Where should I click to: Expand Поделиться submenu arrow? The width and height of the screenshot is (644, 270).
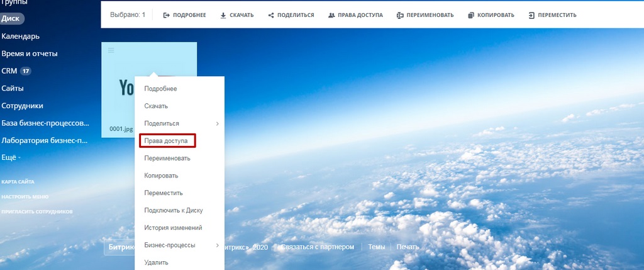(x=217, y=123)
